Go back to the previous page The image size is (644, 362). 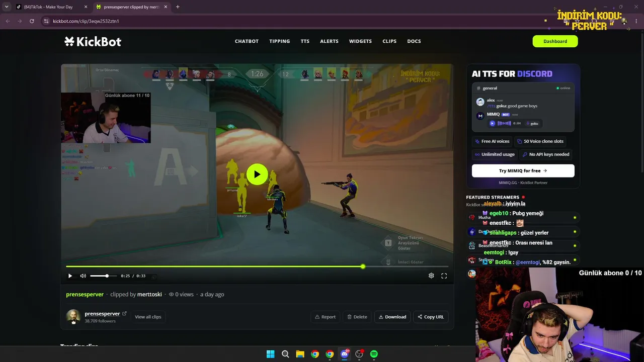point(8,21)
